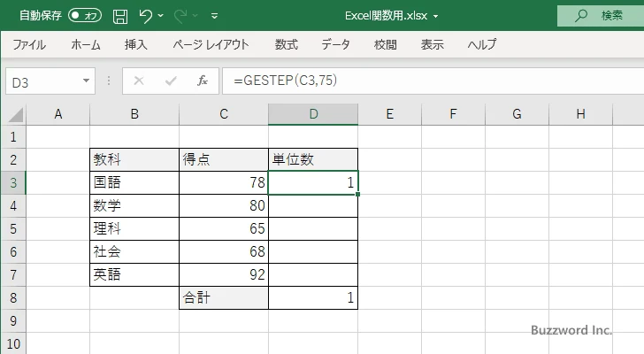Click the formula bar with =GESTEP(C3,75)
The width and height of the screenshot is (644, 354).
433,81
